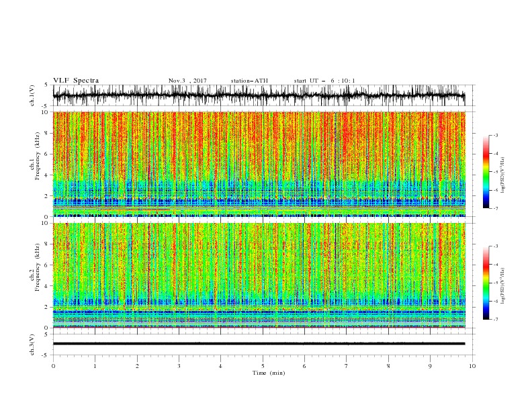The image size is (532, 411).
Task: Click the "-7" tick on ch.2 colorbar
Action: click(495, 320)
